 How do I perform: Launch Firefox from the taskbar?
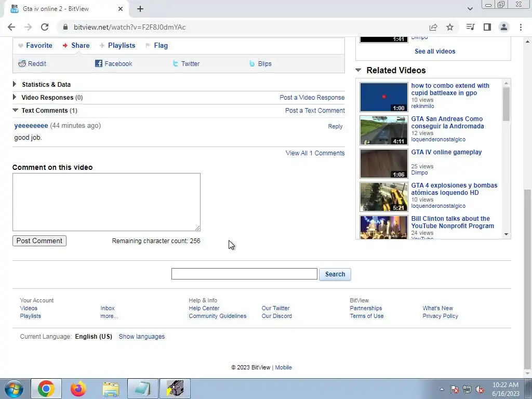78,389
